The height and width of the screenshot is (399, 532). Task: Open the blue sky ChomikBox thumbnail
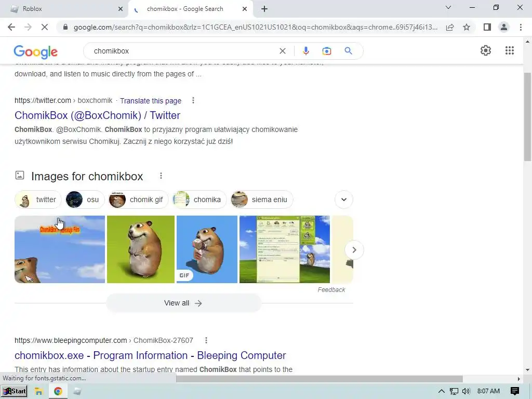(x=60, y=249)
